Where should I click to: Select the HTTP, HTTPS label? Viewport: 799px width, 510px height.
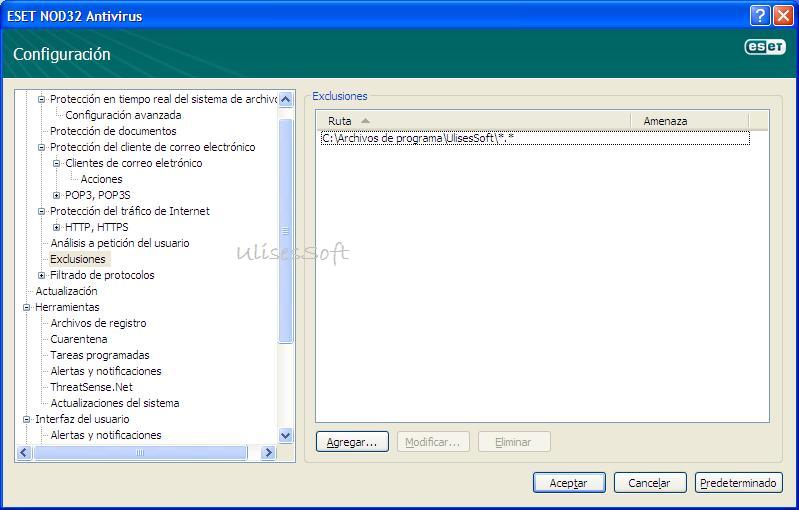coord(96,227)
